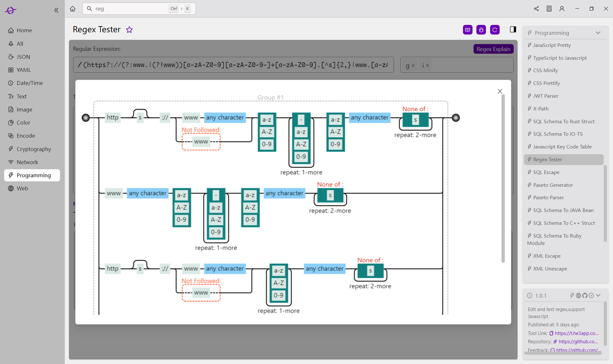Open Encode category in sidebar
The height and width of the screenshot is (364, 613).
(32, 136)
